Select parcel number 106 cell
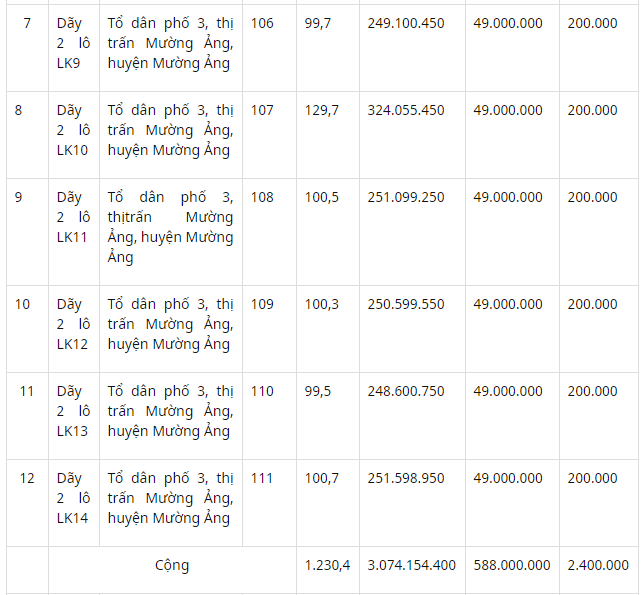Image resolution: width=642 pixels, height=595 pixels. point(269,48)
